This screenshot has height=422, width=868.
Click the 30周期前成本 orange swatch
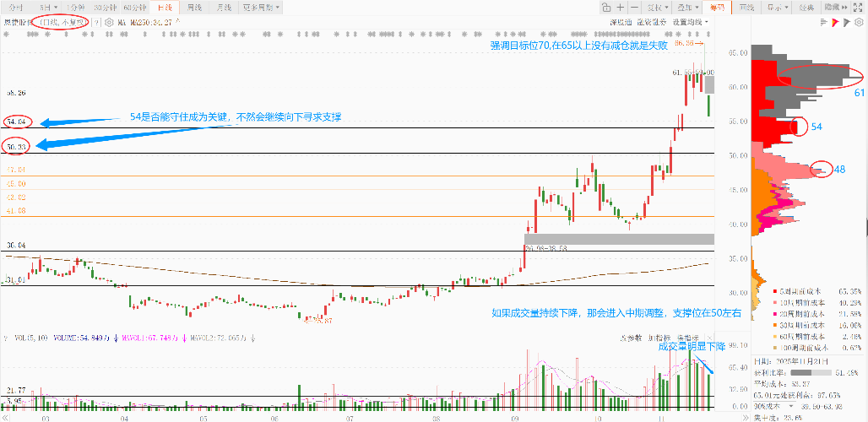[x=775, y=325]
